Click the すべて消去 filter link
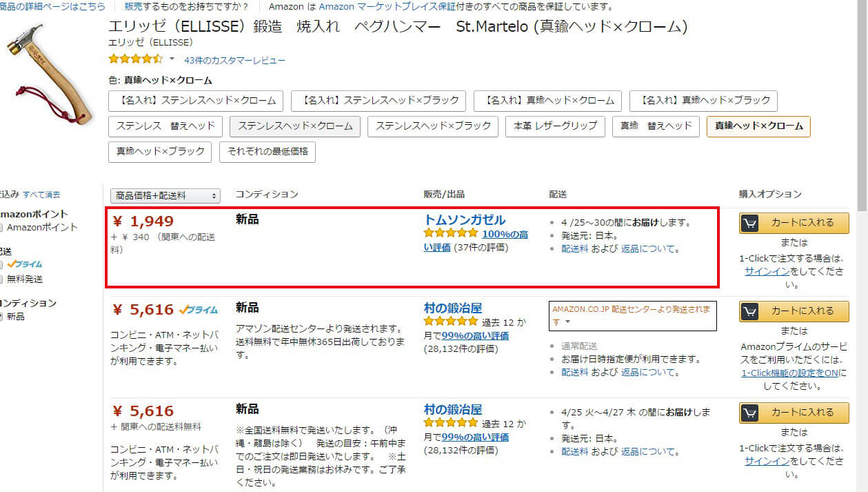This screenshot has width=868, height=492. click(41, 195)
